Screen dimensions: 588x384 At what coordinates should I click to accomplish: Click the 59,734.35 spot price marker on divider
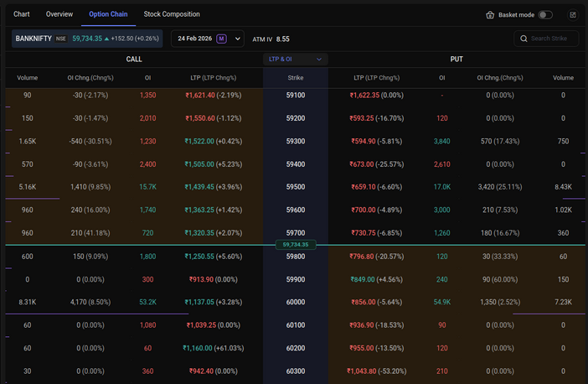click(296, 245)
